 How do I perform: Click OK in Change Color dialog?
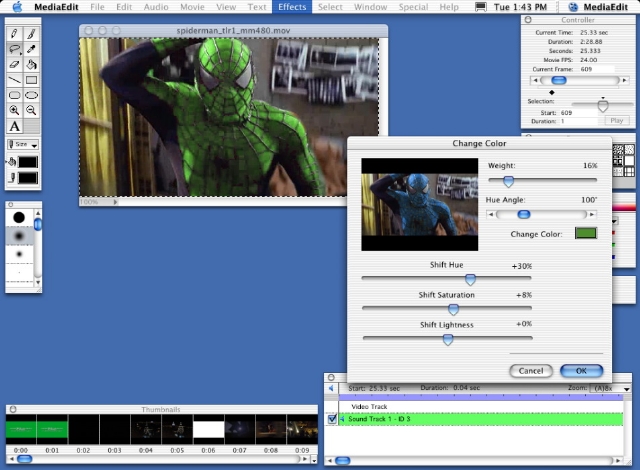pyautogui.click(x=581, y=371)
